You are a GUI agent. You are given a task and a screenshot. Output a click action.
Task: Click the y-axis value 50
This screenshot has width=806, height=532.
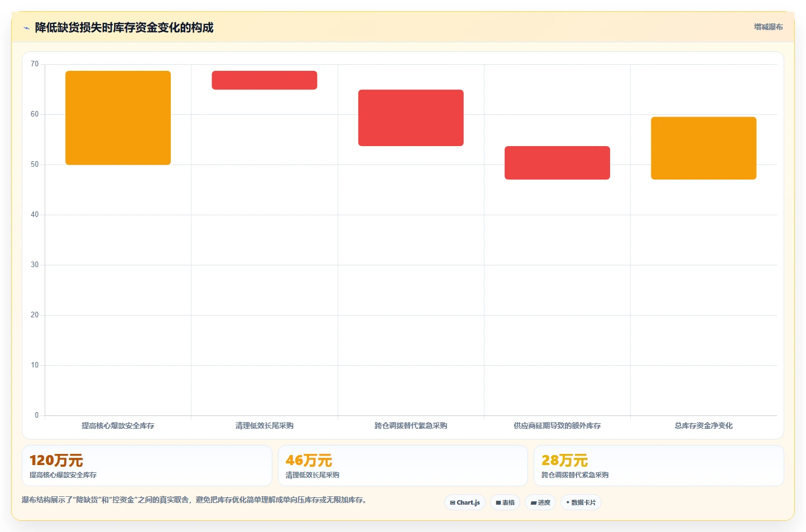click(x=35, y=165)
